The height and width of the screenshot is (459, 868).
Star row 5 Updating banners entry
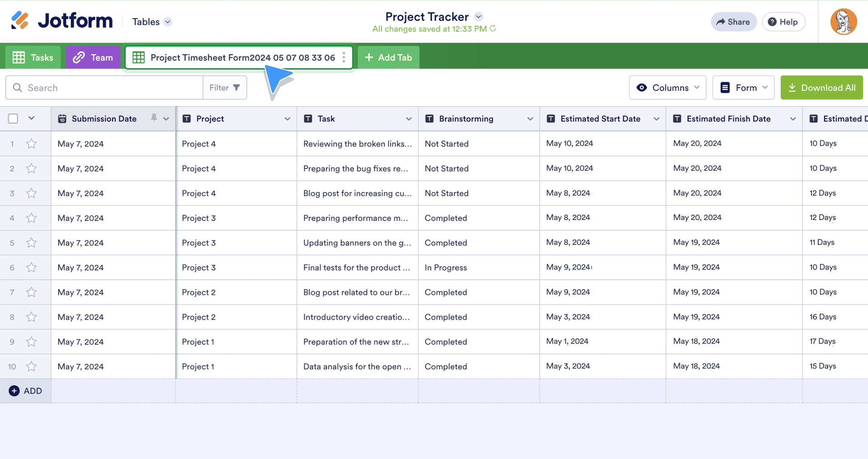[31, 243]
